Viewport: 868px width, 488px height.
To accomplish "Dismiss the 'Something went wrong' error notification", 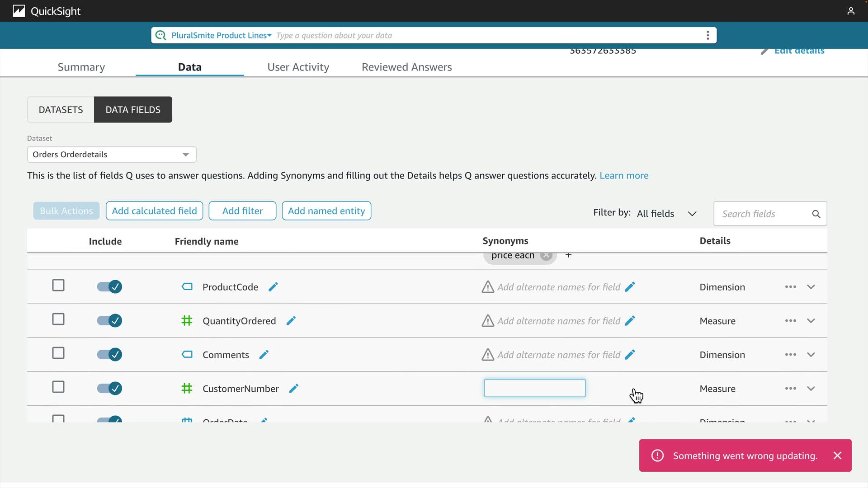I will (x=837, y=455).
